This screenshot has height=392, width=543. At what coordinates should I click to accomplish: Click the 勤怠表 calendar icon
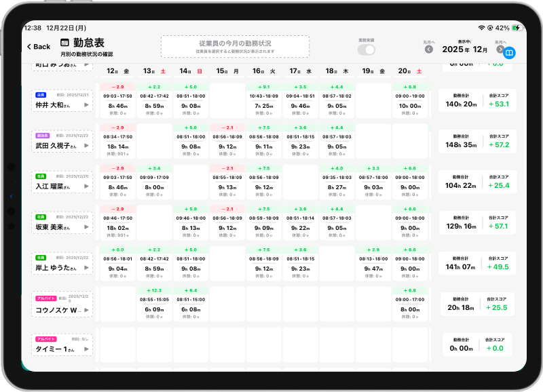[65, 43]
